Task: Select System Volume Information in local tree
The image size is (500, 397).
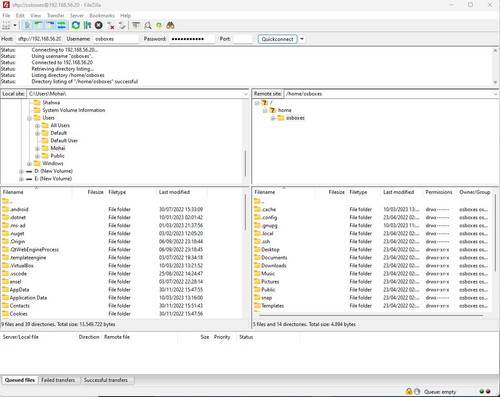Action: [74, 110]
